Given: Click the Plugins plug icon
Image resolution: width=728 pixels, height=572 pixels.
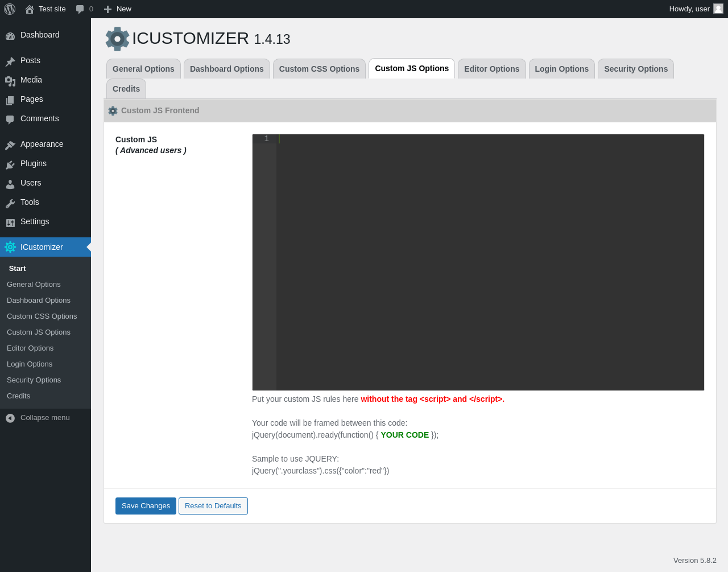Looking at the screenshot, I should pos(10,164).
